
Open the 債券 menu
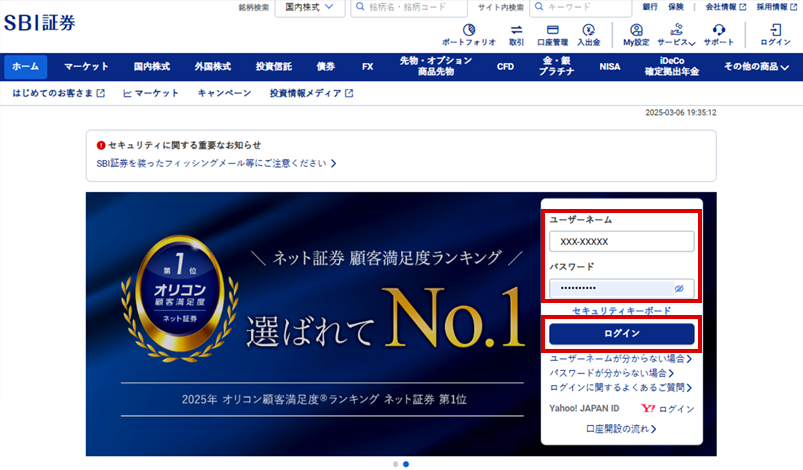point(326,67)
